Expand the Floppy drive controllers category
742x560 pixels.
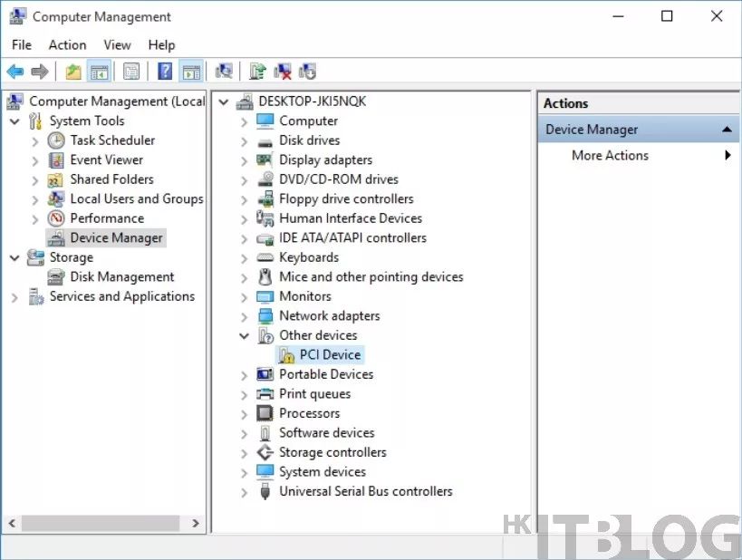point(244,199)
